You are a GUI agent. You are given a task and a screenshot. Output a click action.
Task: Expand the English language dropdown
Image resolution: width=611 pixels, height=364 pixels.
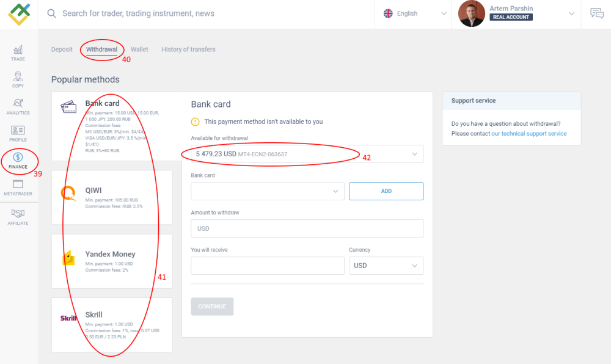415,13
